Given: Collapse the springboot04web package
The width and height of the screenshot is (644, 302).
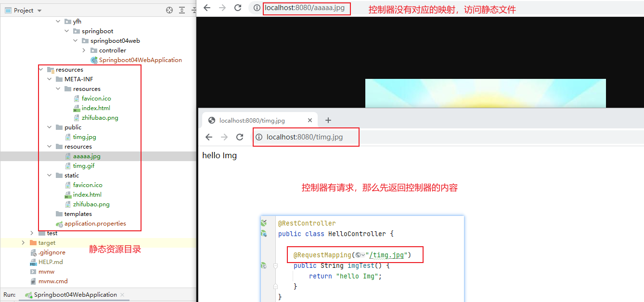Looking at the screenshot, I should point(76,41).
